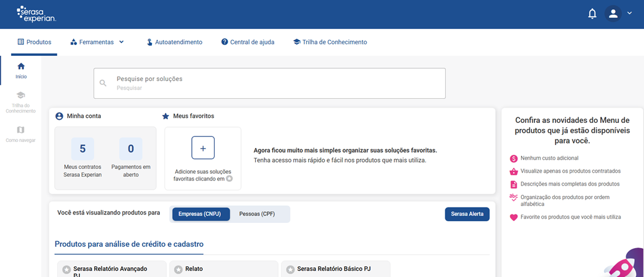
Task: Click 'Visualize apenas os produtos contratados' text
Action: point(570,171)
